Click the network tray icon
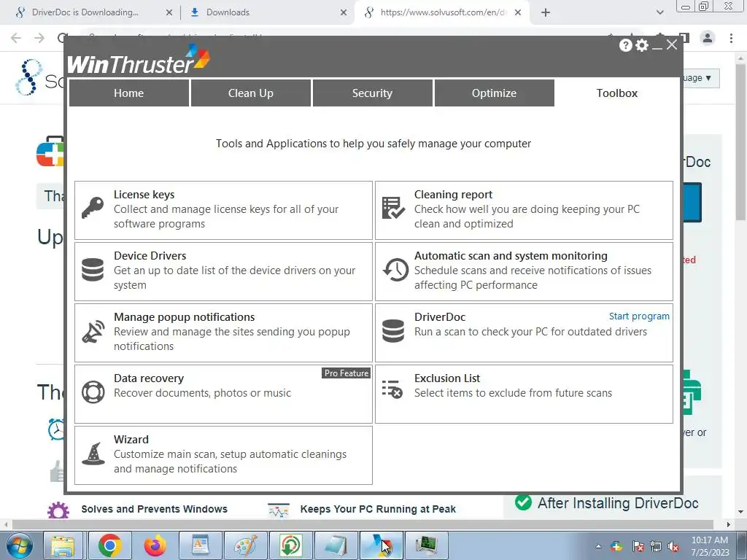 656,547
